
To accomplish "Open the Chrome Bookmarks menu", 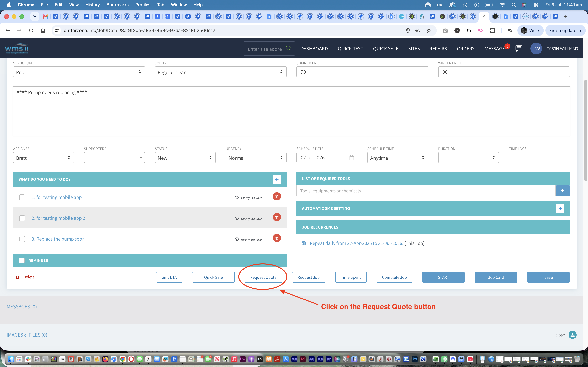I will click(x=117, y=5).
